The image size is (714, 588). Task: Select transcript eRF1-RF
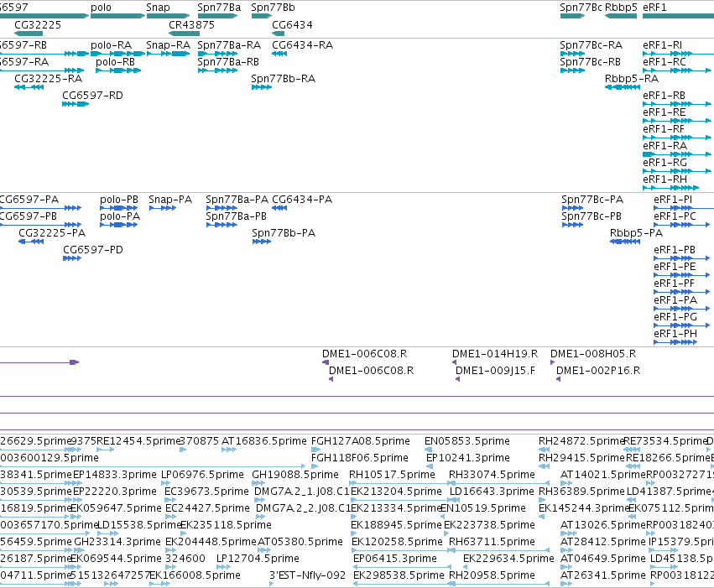pyautogui.click(x=664, y=130)
